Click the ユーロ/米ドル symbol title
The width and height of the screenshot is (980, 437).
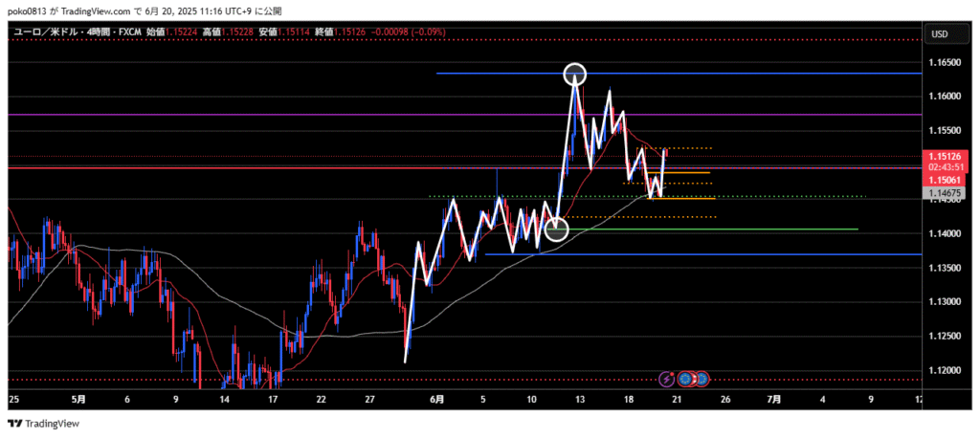pyautogui.click(x=45, y=33)
